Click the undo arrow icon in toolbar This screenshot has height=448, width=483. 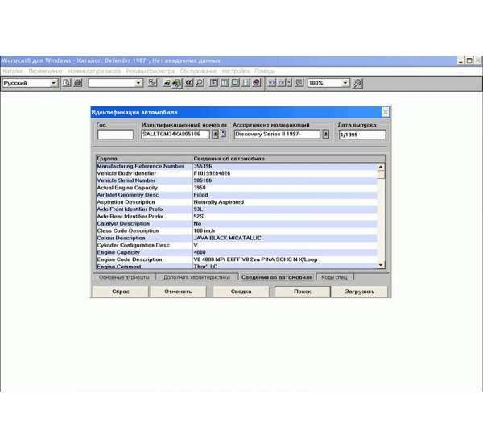click(271, 83)
